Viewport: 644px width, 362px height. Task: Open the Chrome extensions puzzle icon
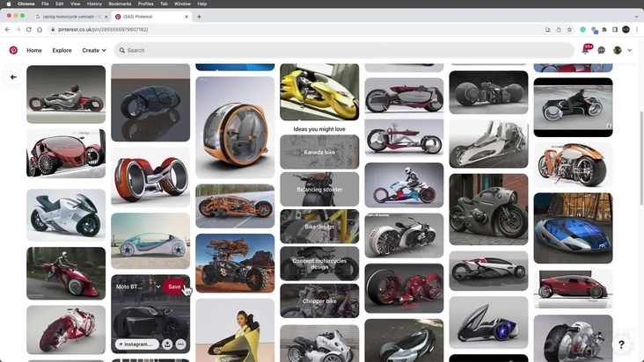tap(604, 30)
